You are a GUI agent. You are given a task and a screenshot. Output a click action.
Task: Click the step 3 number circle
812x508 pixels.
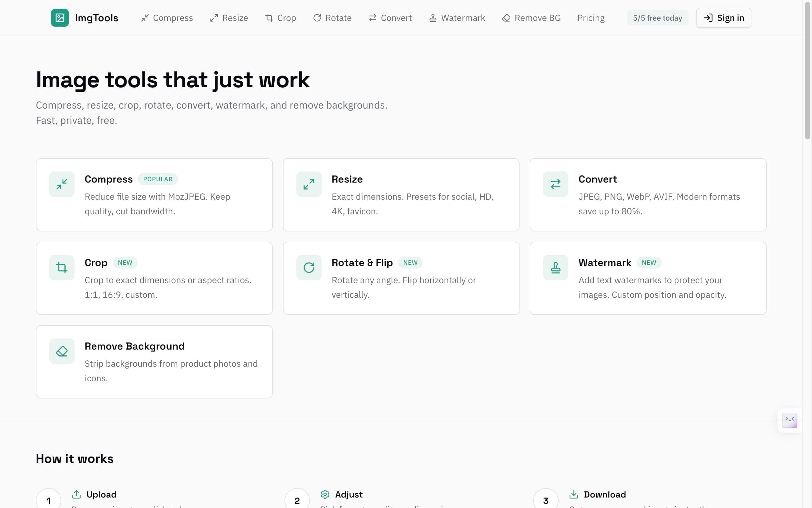(546, 500)
